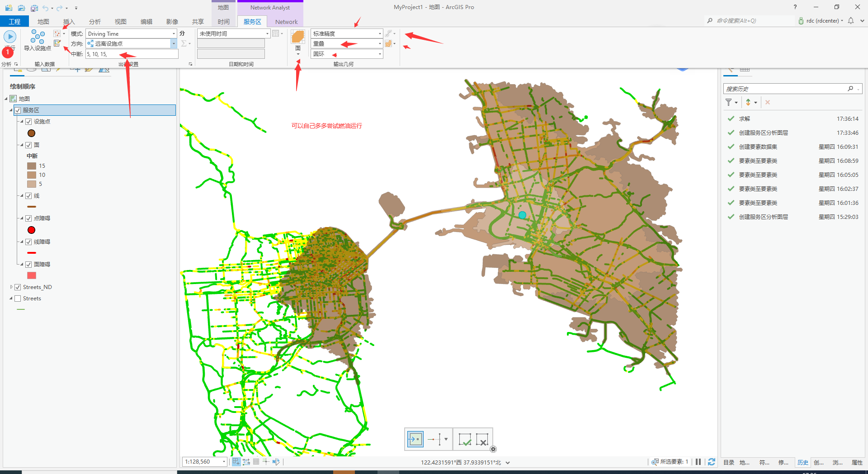Run the service area analysis
868x474 pixels.
(x=10, y=36)
